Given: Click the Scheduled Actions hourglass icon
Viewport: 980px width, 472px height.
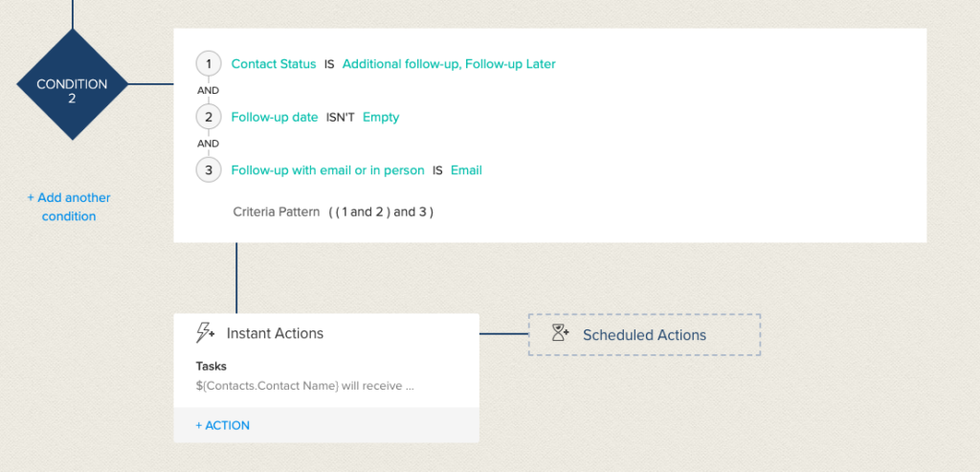Looking at the screenshot, I should (560, 332).
